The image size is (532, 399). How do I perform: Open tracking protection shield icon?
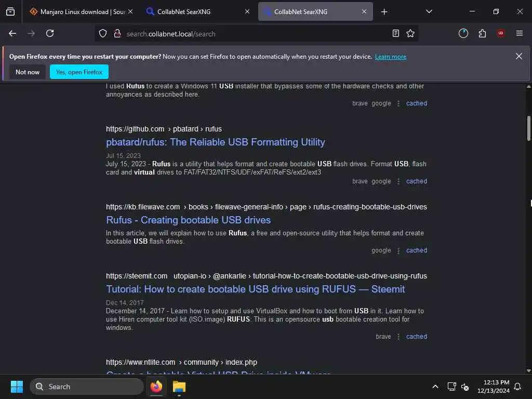[103, 34]
